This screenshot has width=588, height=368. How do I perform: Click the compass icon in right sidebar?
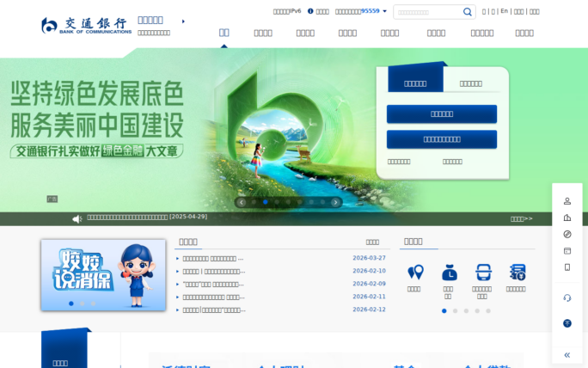[567, 234]
